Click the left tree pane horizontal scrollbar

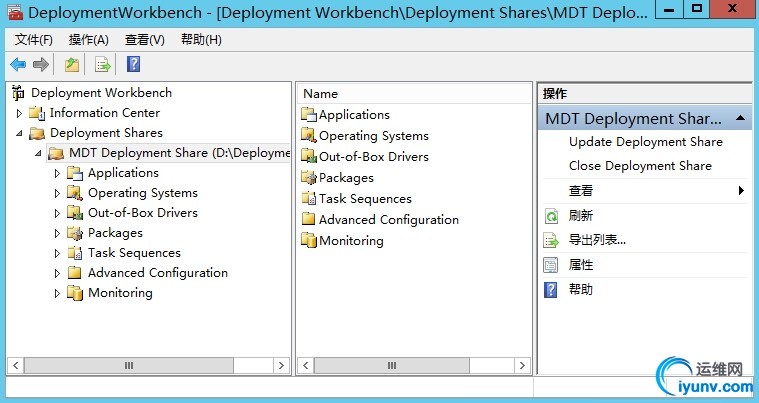(x=130, y=366)
